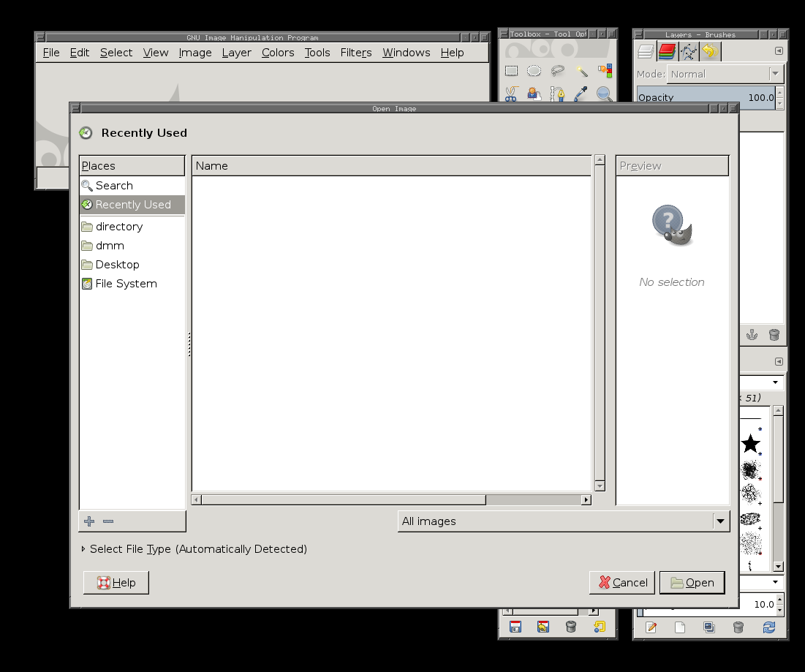Click the save tool options icon

pos(515,627)
